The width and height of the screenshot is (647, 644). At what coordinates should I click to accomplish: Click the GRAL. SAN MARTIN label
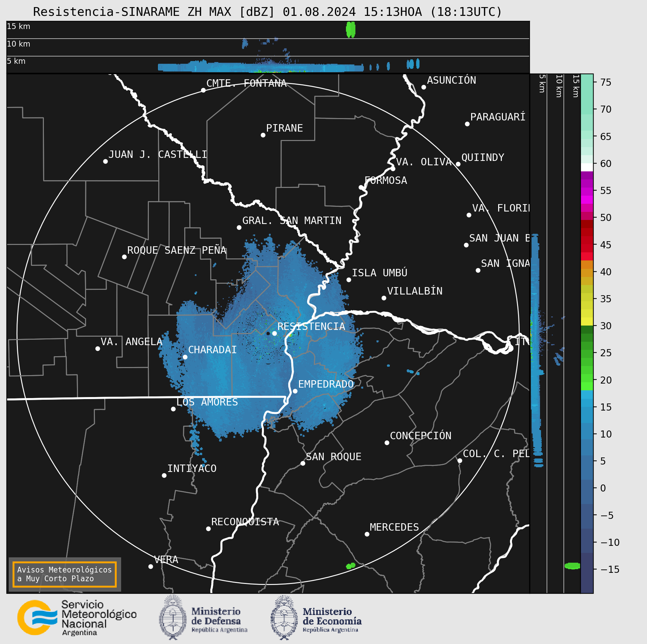tap(292, 221)
